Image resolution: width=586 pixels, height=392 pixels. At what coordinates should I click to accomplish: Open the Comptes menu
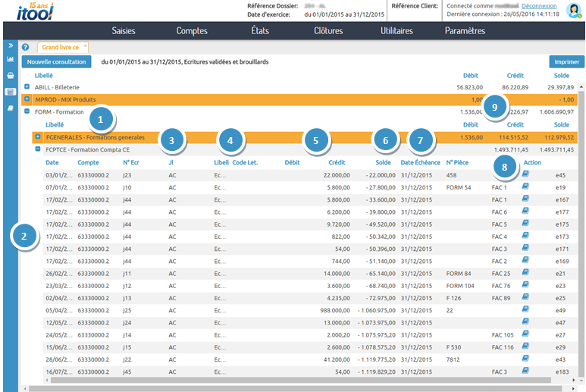(x=192, y=30)
